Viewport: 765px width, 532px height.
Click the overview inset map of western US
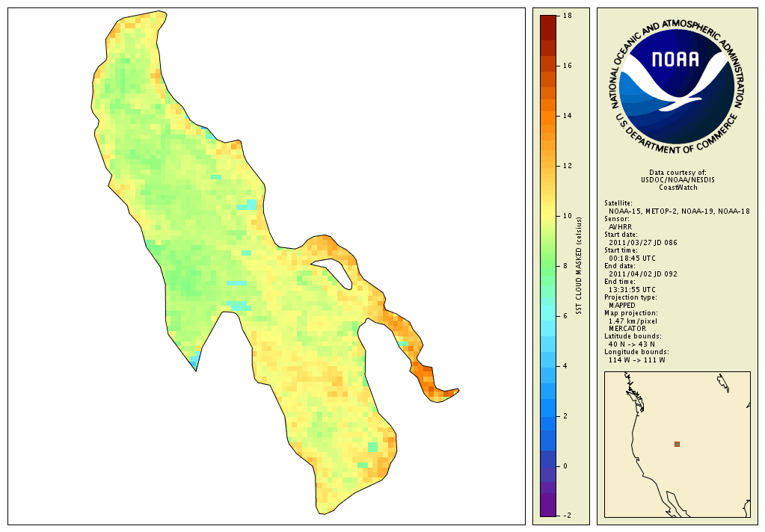678,445
